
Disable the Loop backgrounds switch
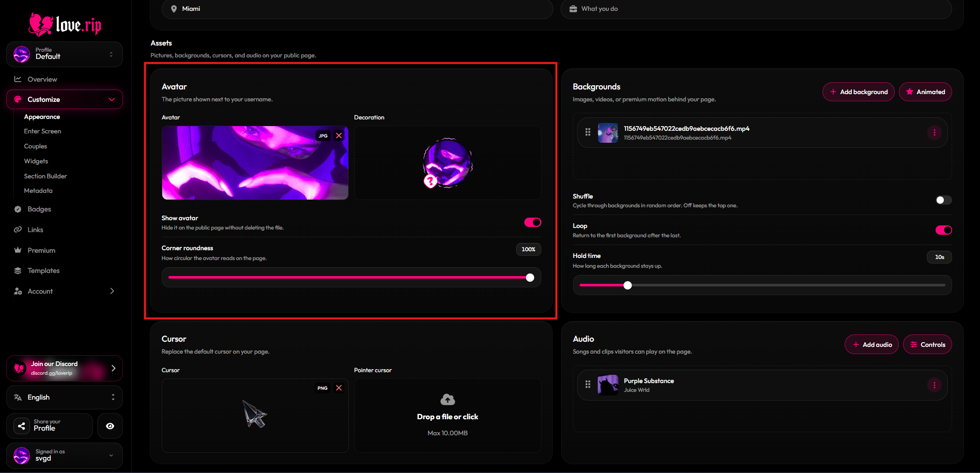(943, 230)
